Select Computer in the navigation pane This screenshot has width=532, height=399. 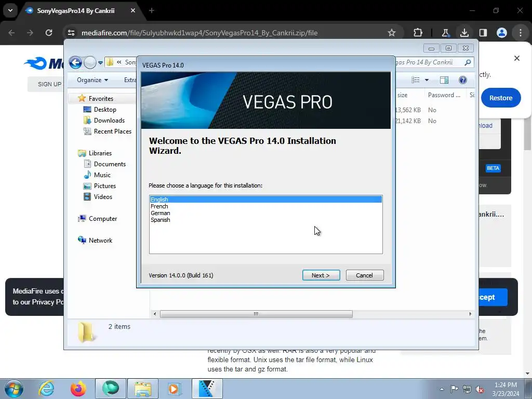[102, 219]
